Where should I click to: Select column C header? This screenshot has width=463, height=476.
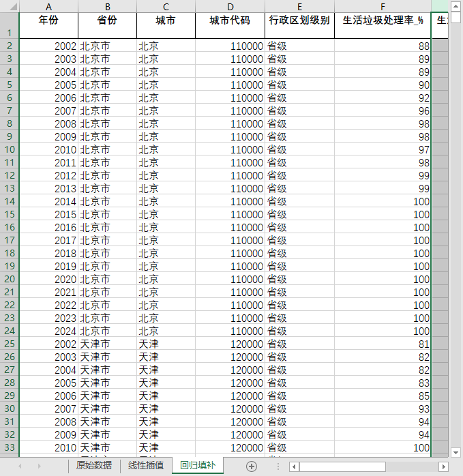pos(166,6)
